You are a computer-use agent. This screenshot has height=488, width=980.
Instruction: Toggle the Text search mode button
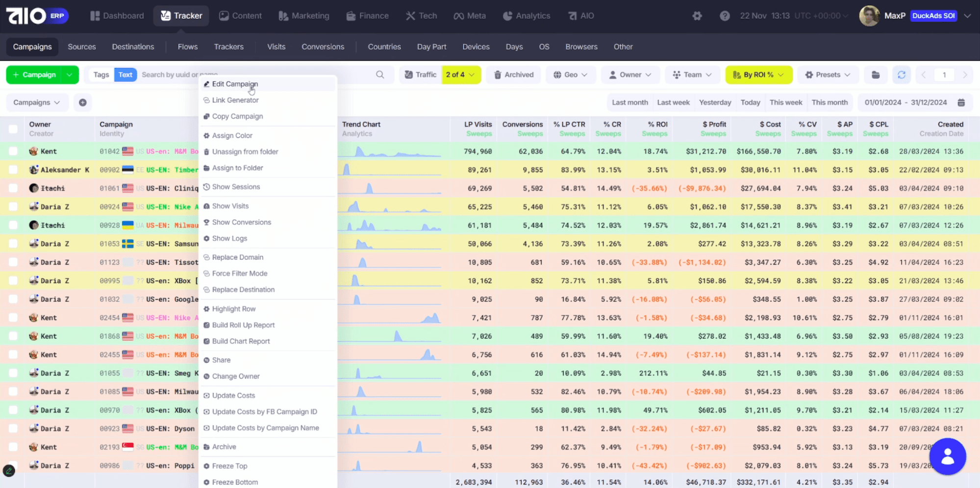click(125, 75)
